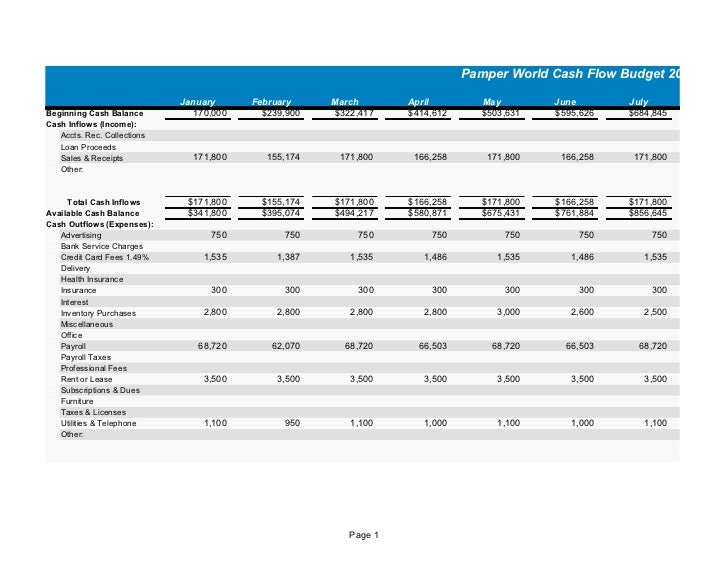The image size is (728, 563).
Task: Select January Rent or Lease value 3,500
Action: click(215, 379)
